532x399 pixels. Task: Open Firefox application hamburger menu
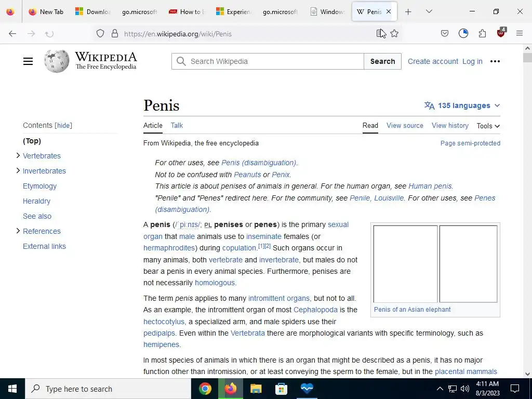[520, 33]
